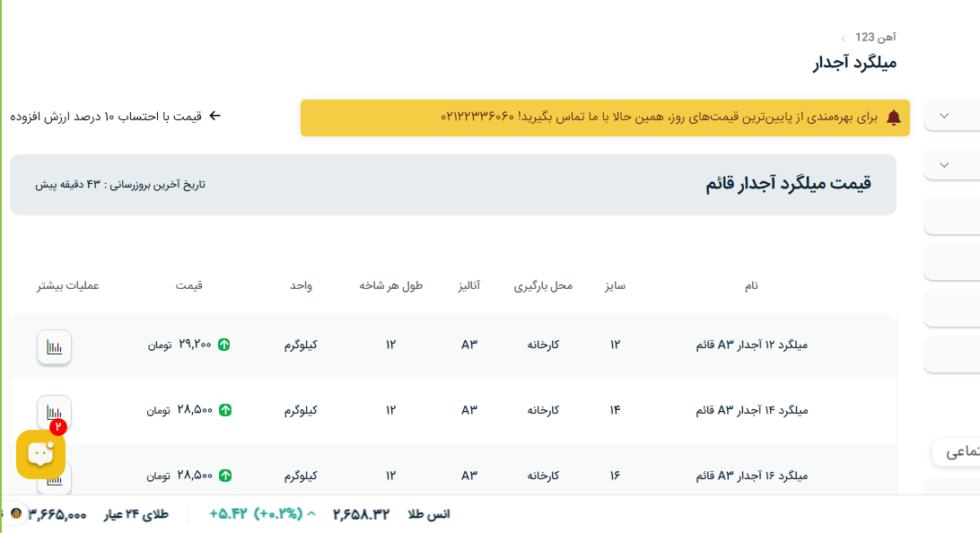
Task: Click the bell icon in yellow banner
Action: coord(893,118)
